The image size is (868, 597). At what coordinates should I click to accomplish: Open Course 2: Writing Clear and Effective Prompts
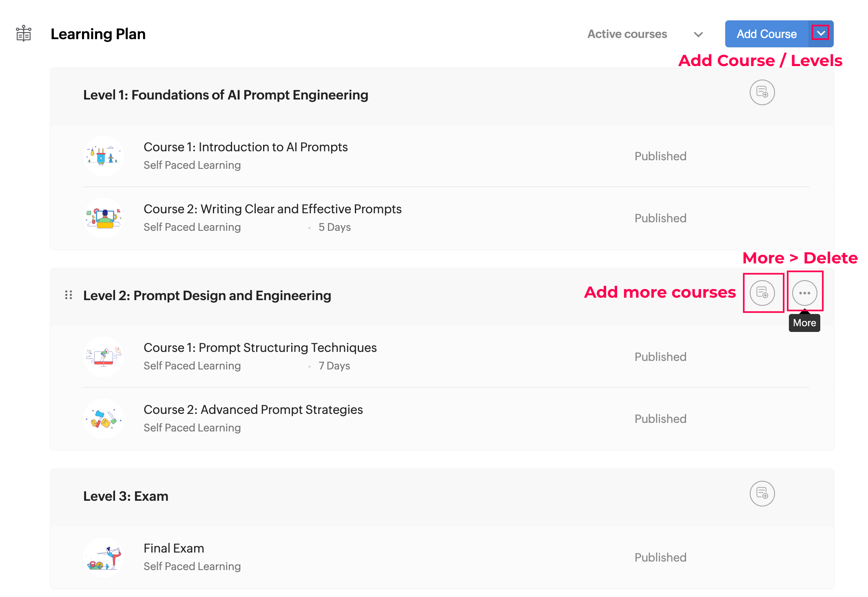tap(272, 209)
